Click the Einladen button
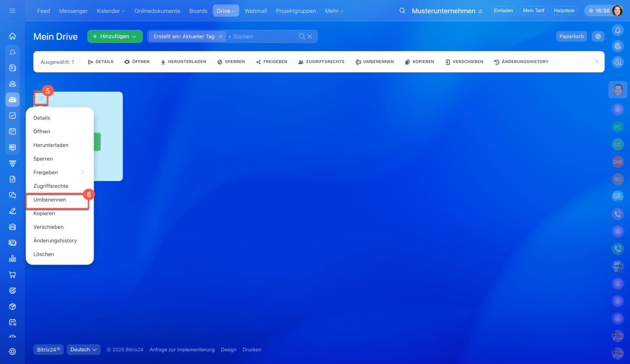The width and height of the screenshot is (630, 364). tap(503, 10)
